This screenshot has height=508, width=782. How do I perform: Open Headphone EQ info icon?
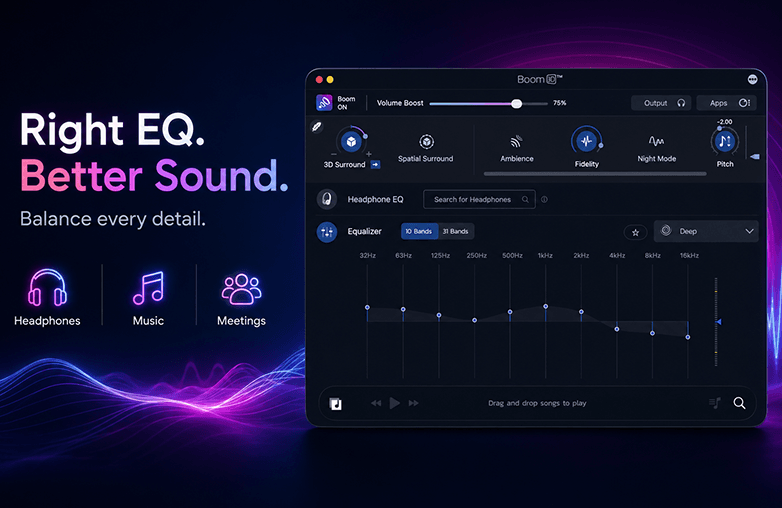click(x=544, y=199)
